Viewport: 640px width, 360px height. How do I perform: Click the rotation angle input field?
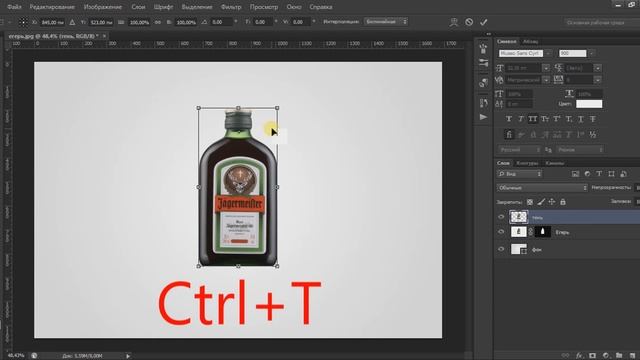point(222,22)
